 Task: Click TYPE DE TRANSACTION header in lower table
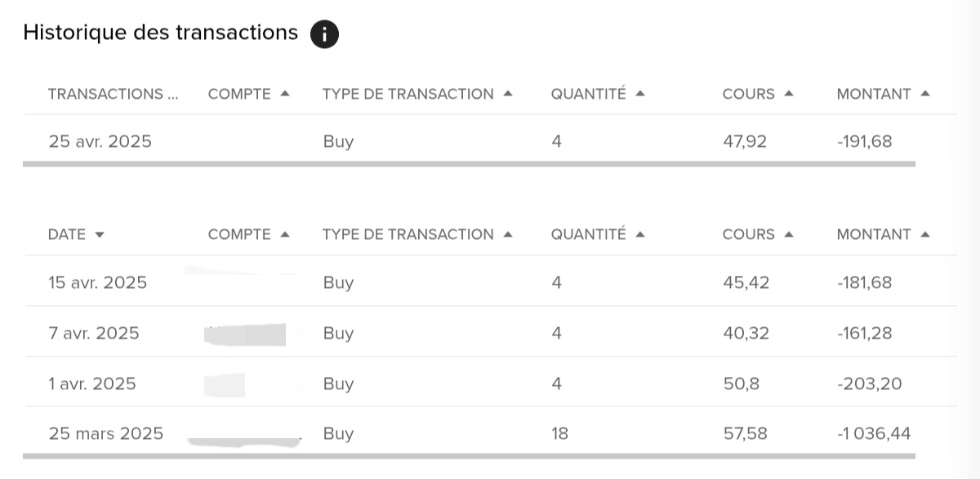408,234
